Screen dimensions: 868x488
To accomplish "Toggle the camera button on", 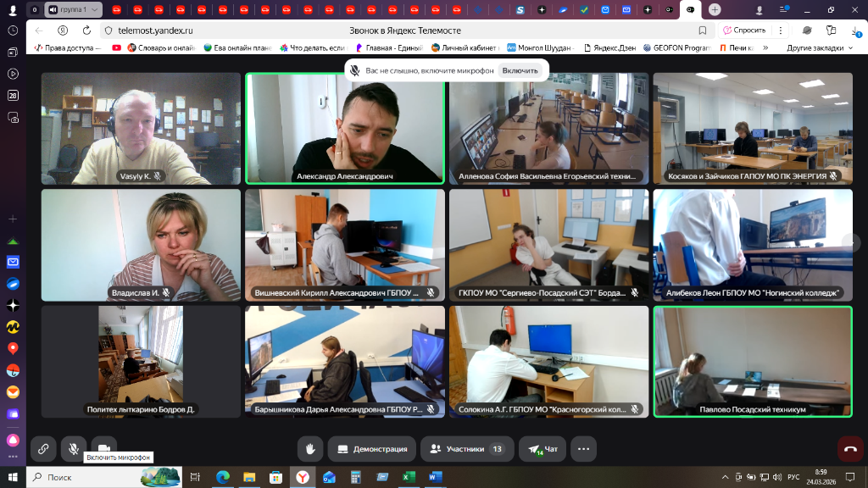I will coord(103,449).
